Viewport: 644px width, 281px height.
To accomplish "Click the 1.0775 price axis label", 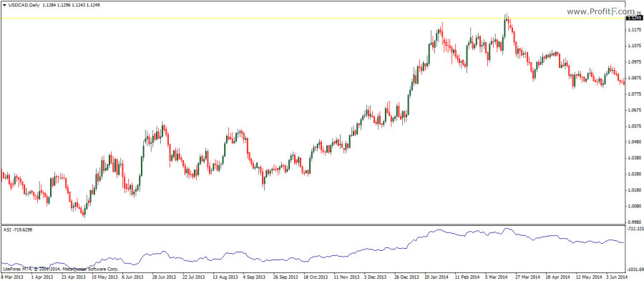I will [x=635, y=94].
